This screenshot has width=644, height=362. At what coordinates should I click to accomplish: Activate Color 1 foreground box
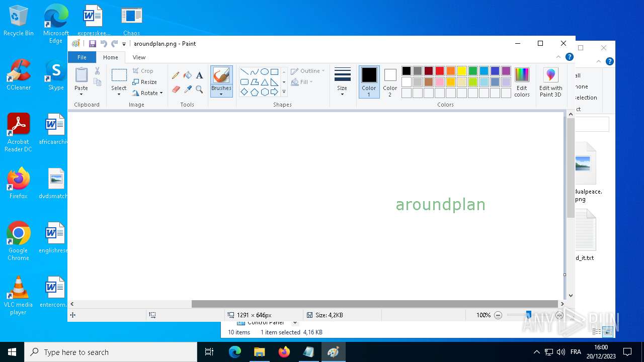(x=369, y=81)
